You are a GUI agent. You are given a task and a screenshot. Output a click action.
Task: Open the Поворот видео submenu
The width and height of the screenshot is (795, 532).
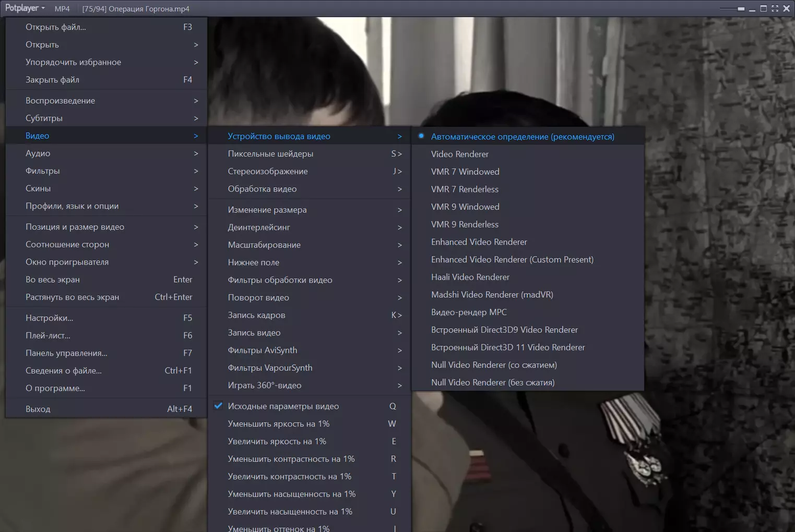[x=258, y=298]
